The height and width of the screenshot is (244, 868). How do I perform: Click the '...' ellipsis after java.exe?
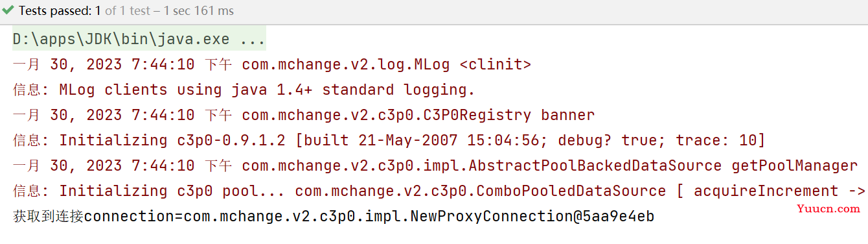click(x=253, y=39)
